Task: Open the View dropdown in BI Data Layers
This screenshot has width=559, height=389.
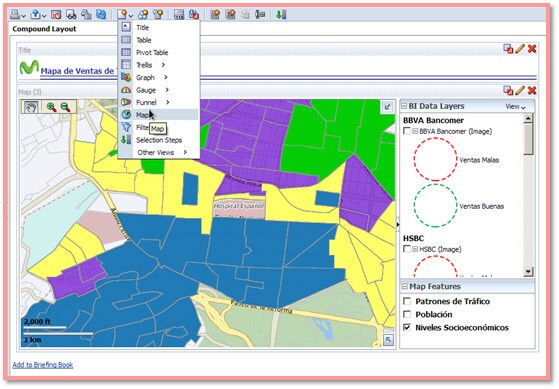Action: coord(515,107)
